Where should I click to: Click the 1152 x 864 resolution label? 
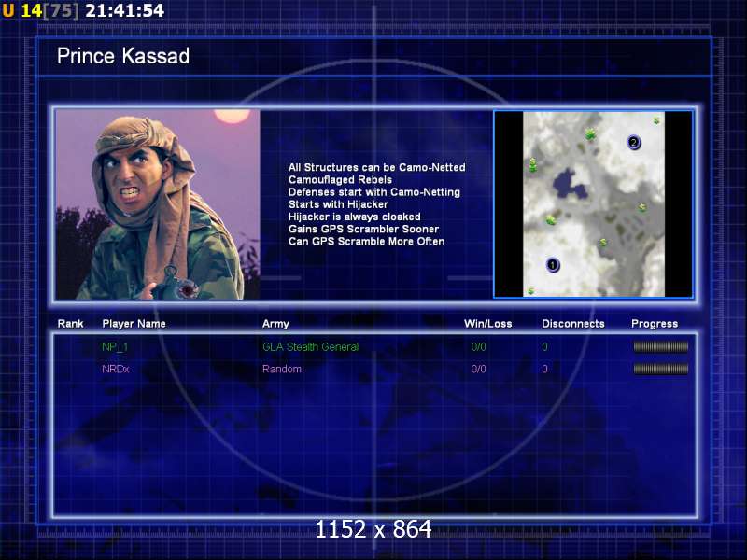[373, 529]
